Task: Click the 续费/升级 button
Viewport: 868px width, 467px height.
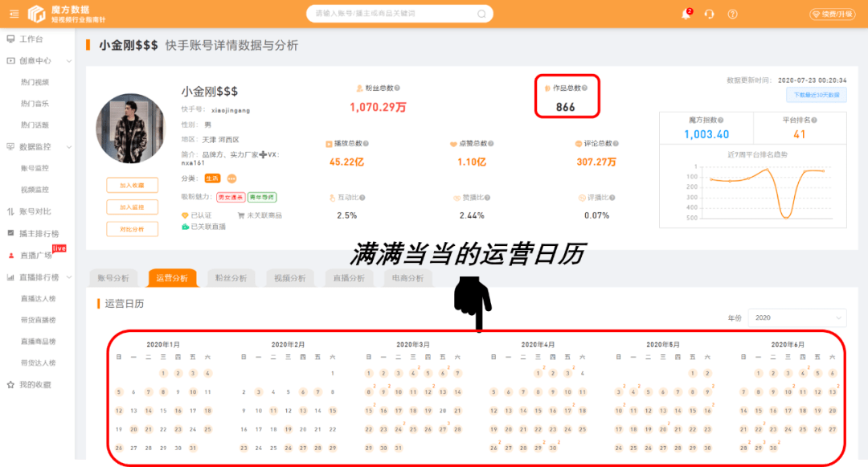Action: click(833, 14)
